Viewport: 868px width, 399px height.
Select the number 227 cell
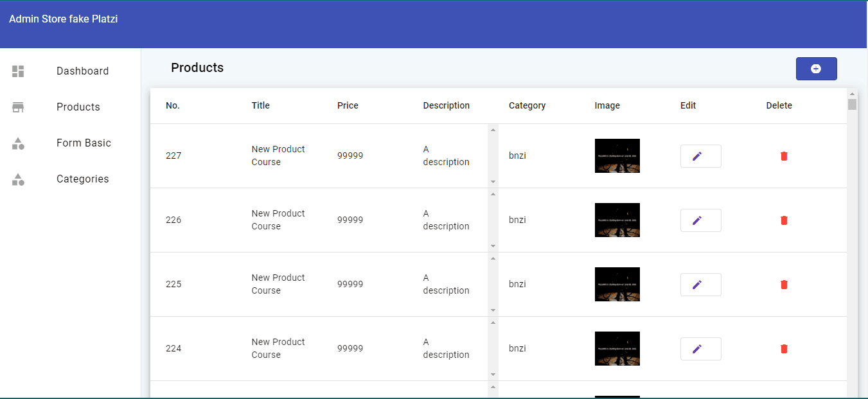click(x=173, y=155)
